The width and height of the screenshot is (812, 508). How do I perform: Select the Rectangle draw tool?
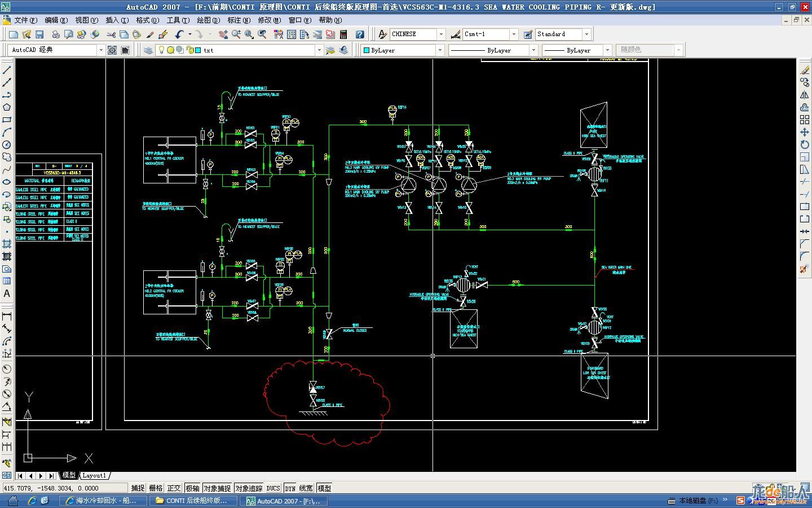[7, 120]
